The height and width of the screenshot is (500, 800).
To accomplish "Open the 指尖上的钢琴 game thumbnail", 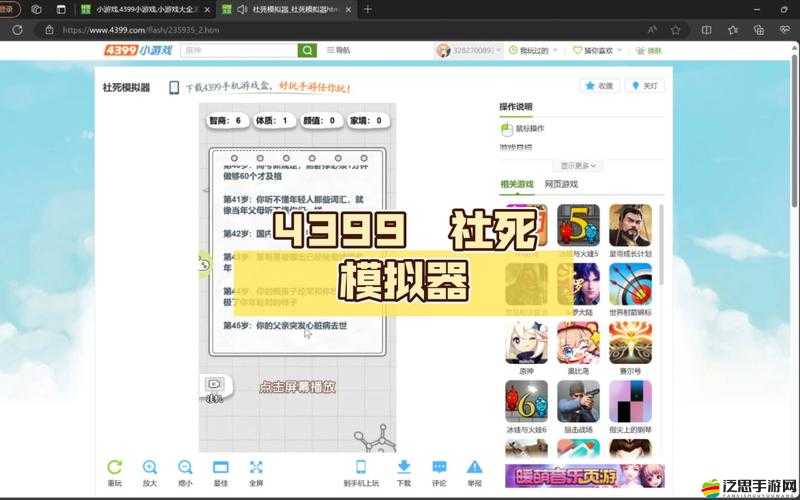I will pos(630,402).
